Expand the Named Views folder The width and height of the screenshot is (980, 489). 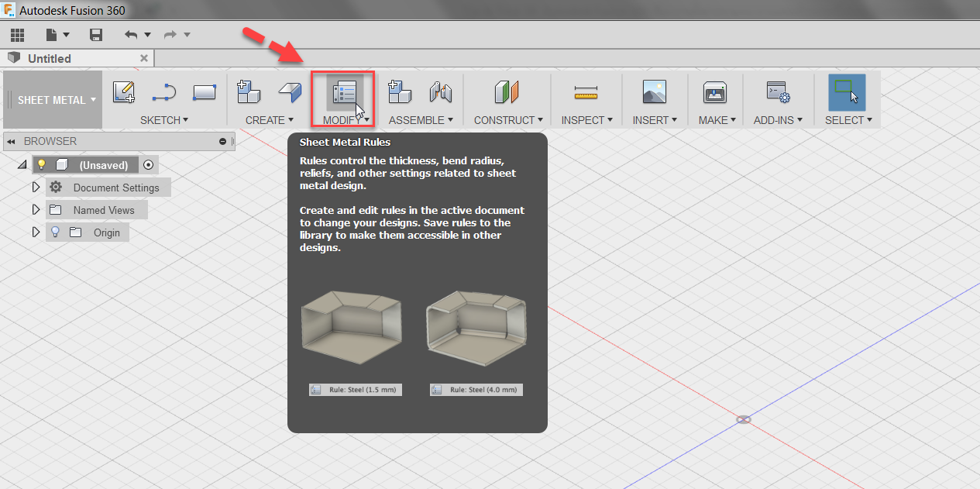36,209
